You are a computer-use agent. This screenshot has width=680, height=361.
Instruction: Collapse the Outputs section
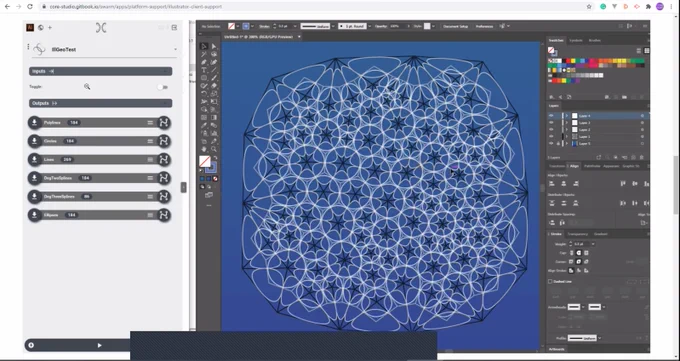(x=101, y=103)
